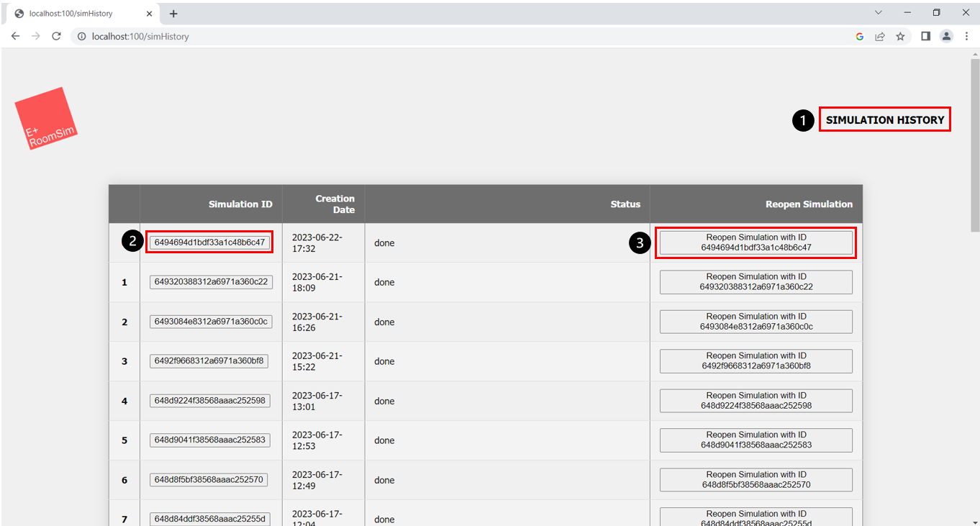This screenshot has width=980, height=526.
Task: Click the address bar URL field
Action: [432, 36]
